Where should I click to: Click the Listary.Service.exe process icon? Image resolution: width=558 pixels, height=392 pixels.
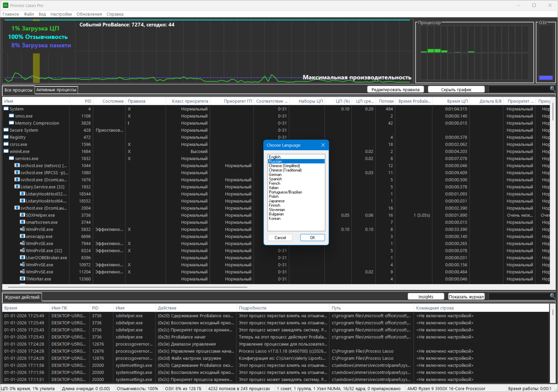pyautogui.click(x=17, y=186)
